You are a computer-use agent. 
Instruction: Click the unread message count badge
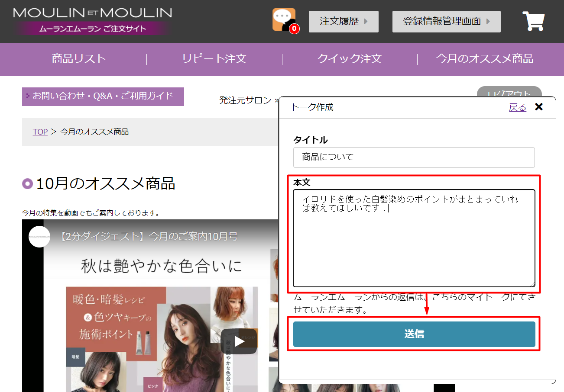294,29
